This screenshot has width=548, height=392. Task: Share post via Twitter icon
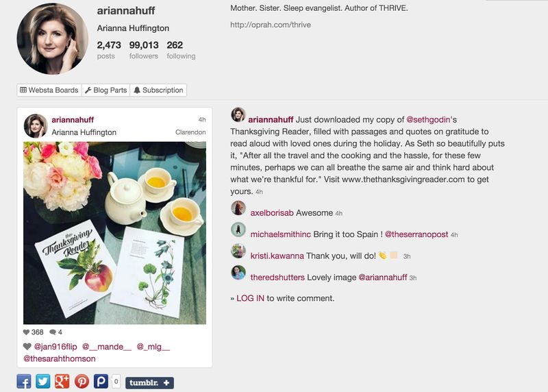pos(43,382)
